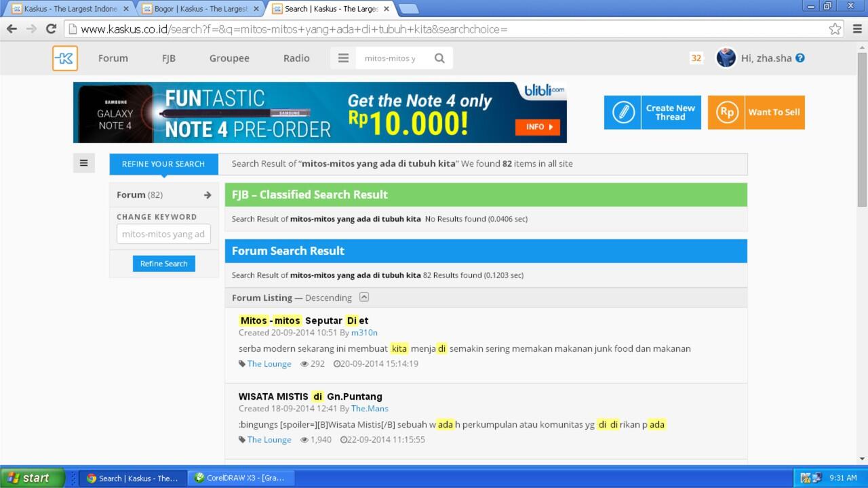Open the hamburger menu beside the search box
868x488 pixels.
343,58
